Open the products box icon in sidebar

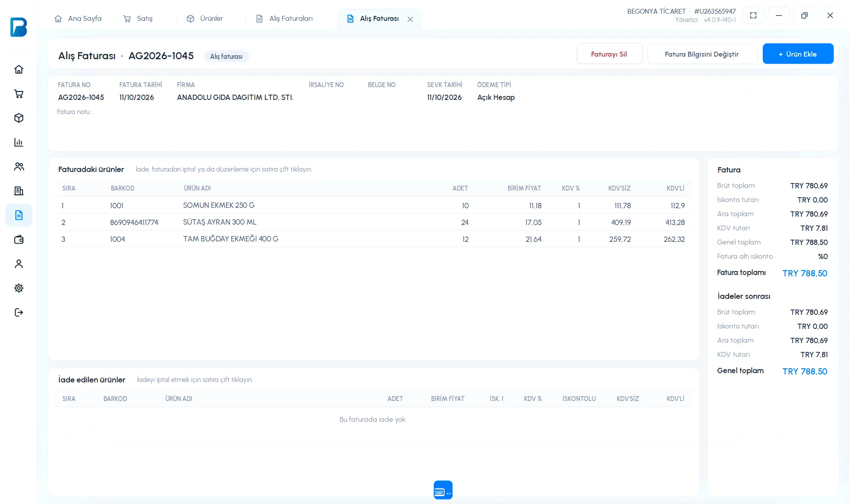point(19,118)
